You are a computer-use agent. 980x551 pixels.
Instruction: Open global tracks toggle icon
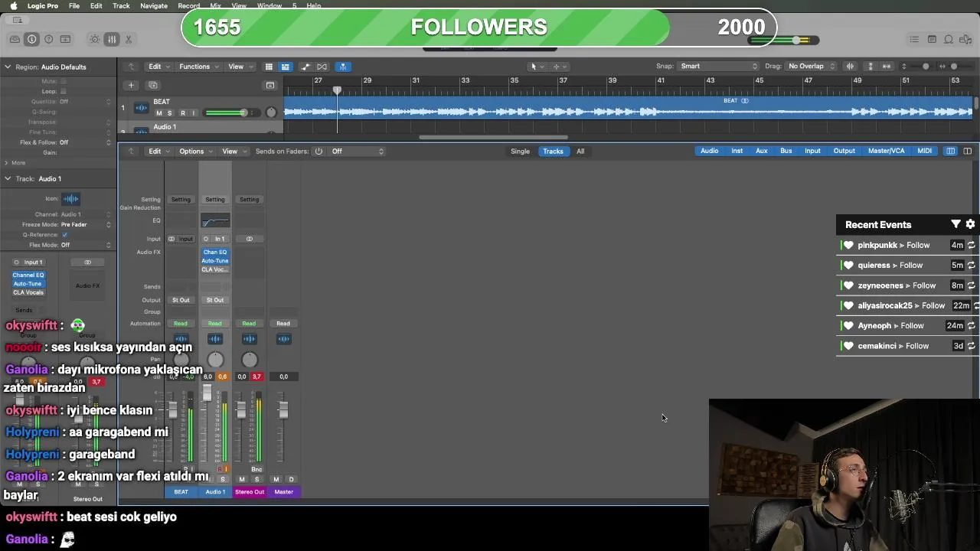(270, 85)
